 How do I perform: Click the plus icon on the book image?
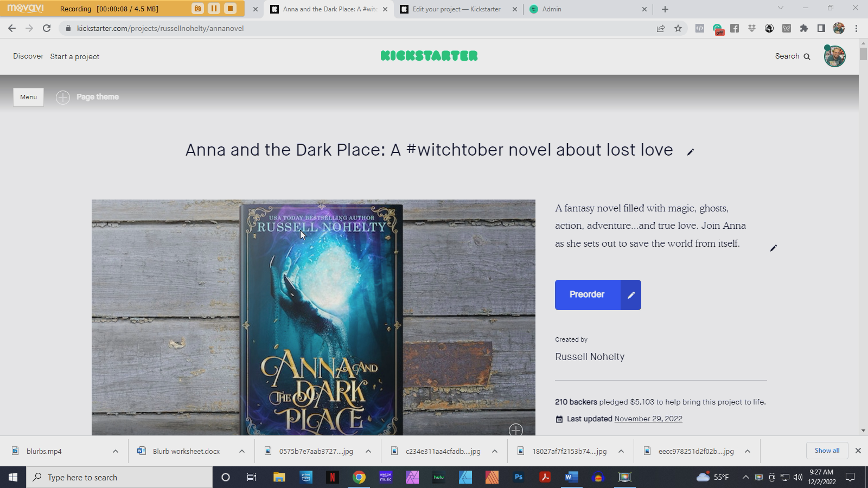[516, 430]
